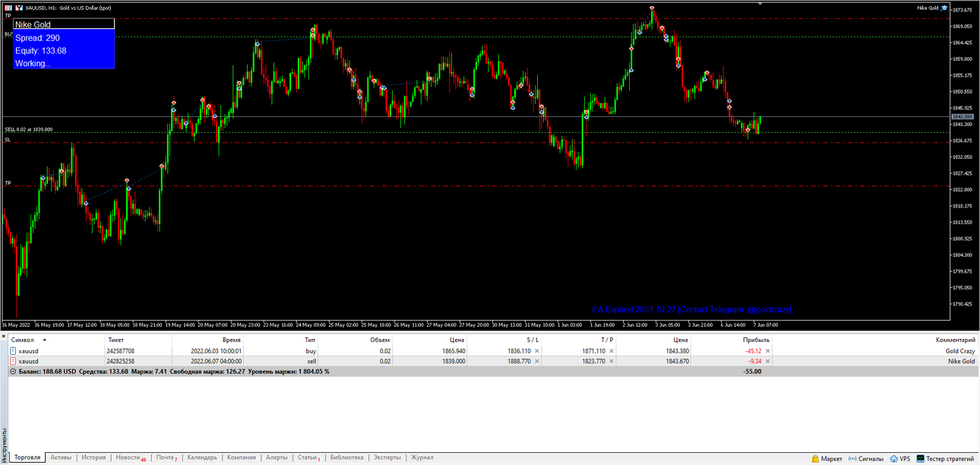The image size is (980, 465).
Task: Open the Новости tab
Action: pos(130,458)
